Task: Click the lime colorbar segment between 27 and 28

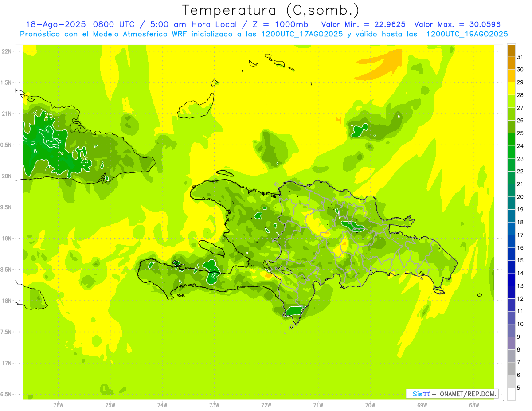Action: pos(511,101)
